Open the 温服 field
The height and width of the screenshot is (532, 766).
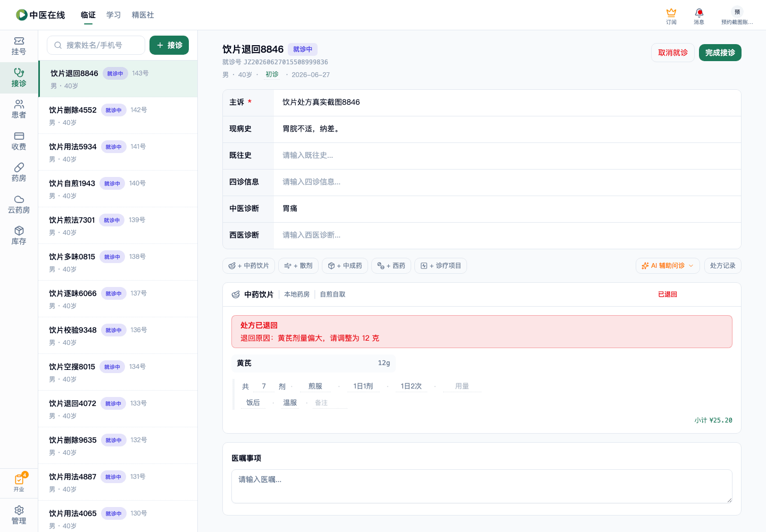[290, 403]
